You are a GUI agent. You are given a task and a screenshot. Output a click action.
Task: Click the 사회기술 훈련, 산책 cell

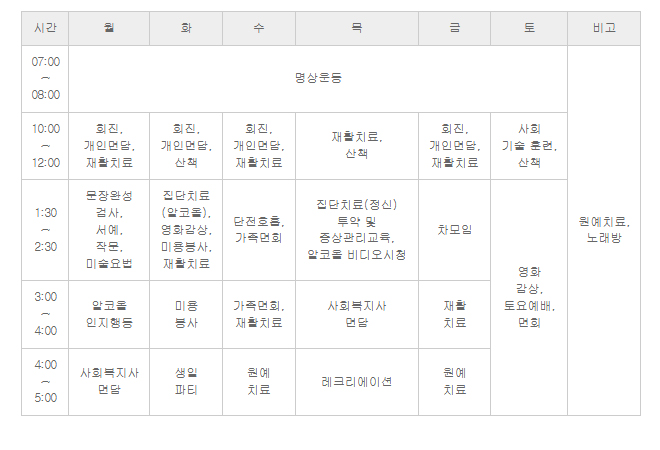[529, 146]
